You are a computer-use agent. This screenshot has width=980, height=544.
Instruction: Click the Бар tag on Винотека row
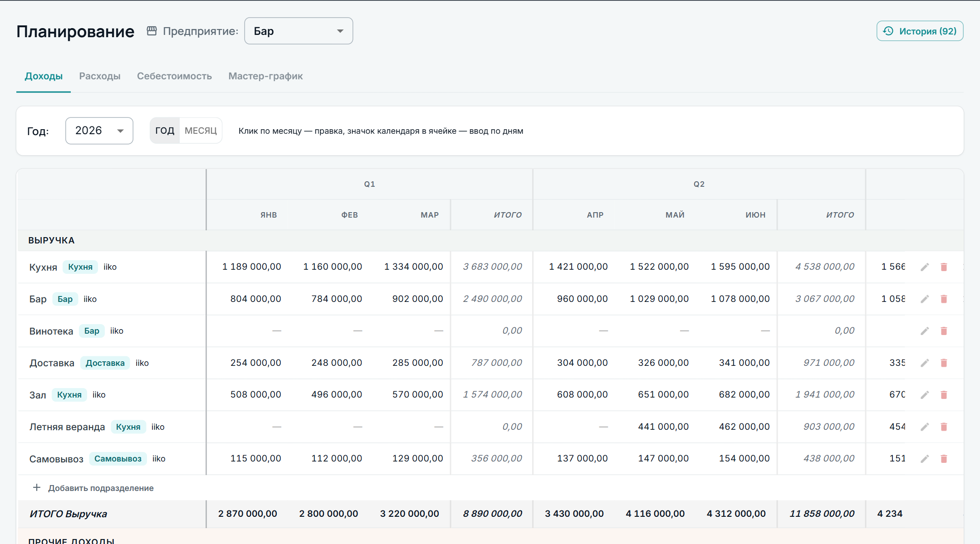[x=92, y=331]
